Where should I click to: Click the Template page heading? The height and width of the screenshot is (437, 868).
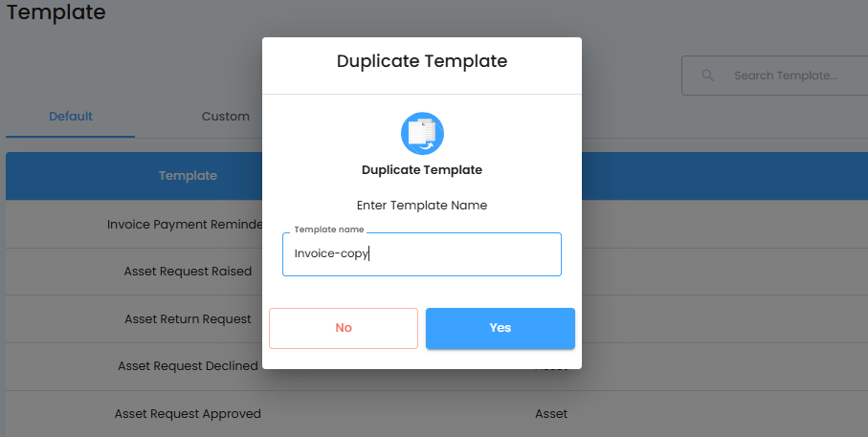(56, 12)
